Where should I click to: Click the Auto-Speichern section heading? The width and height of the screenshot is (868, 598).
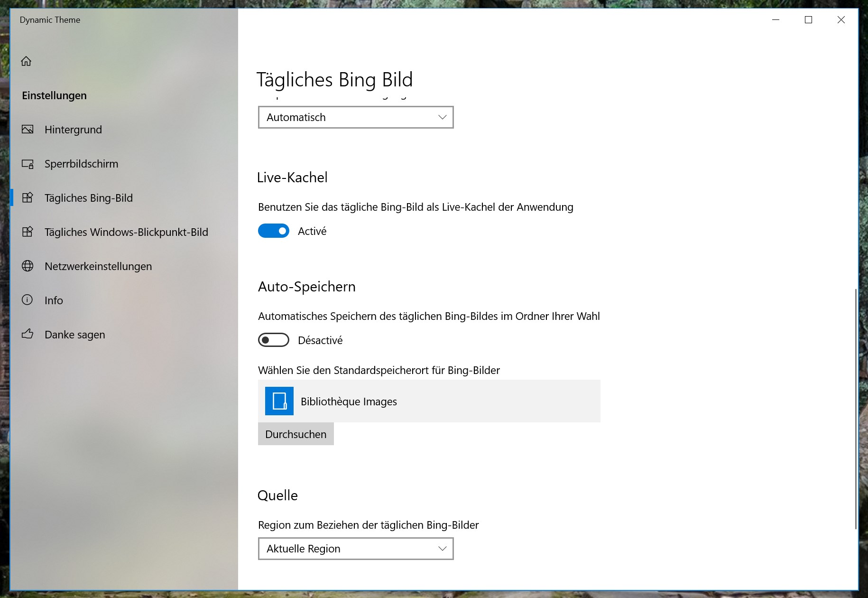pos(306,287)
